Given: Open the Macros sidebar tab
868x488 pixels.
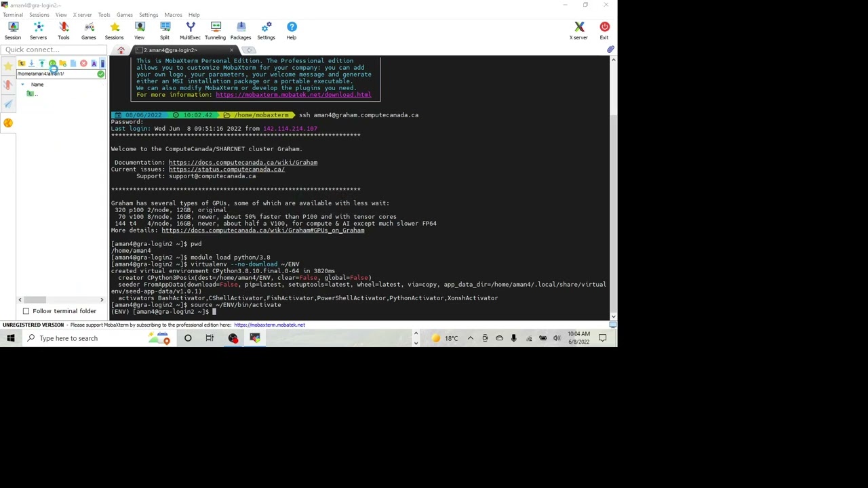Looking at the screenshot, I should tap(8, 104).
